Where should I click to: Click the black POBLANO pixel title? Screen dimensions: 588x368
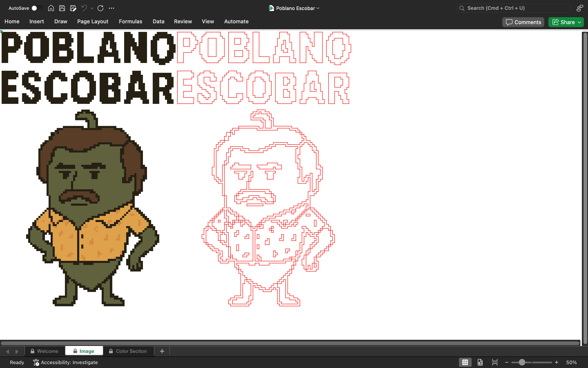(88, 48)
